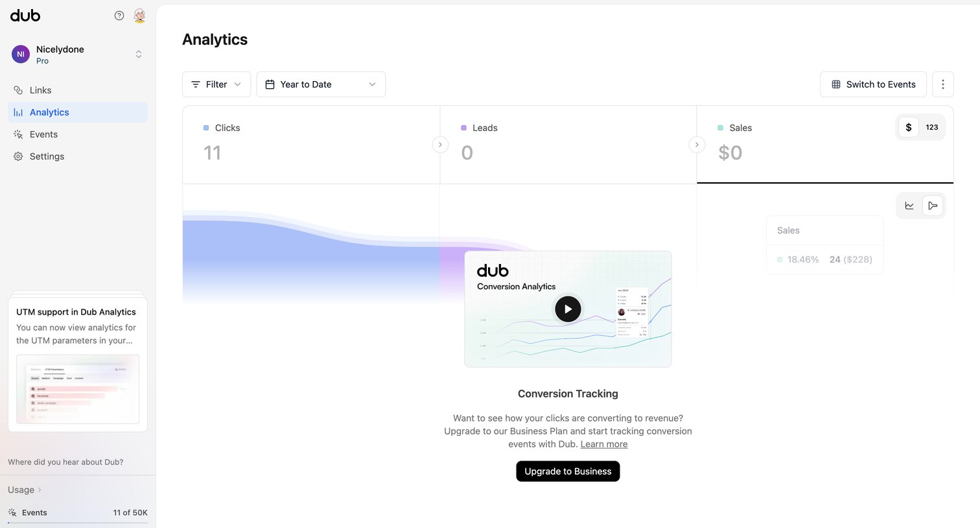Click the dub logo

(x=25, y=16)
